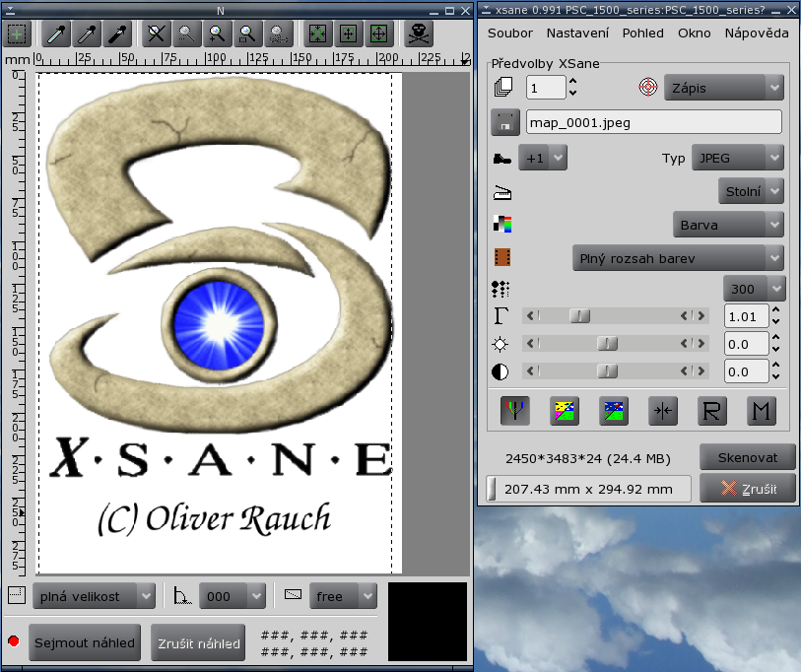The height and width of the screenshot is (672, 801).
Task: Open the 300 resolution dropdown
Action: [754, 289]
